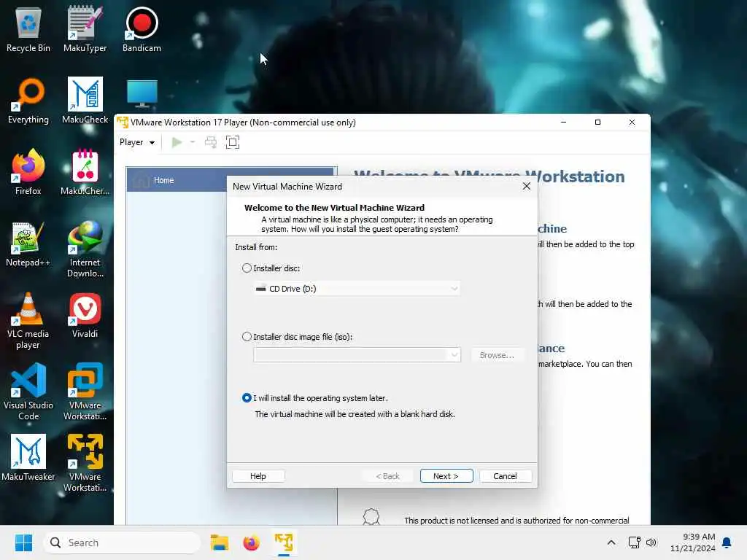747x560 pixels.
Task: Open Notepad++ from the desktop
Action: 28,244
